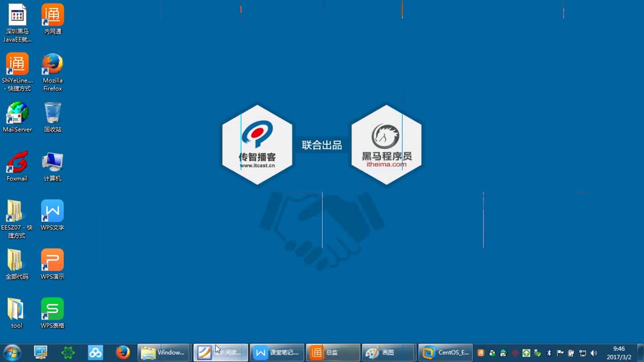
Task: Open the tool folder
Action: tap(17, 313)
